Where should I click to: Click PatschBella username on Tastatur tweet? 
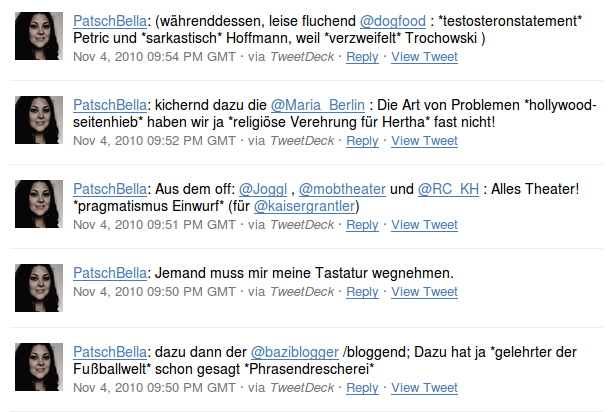pyautogui.click(x=110, y=273)
